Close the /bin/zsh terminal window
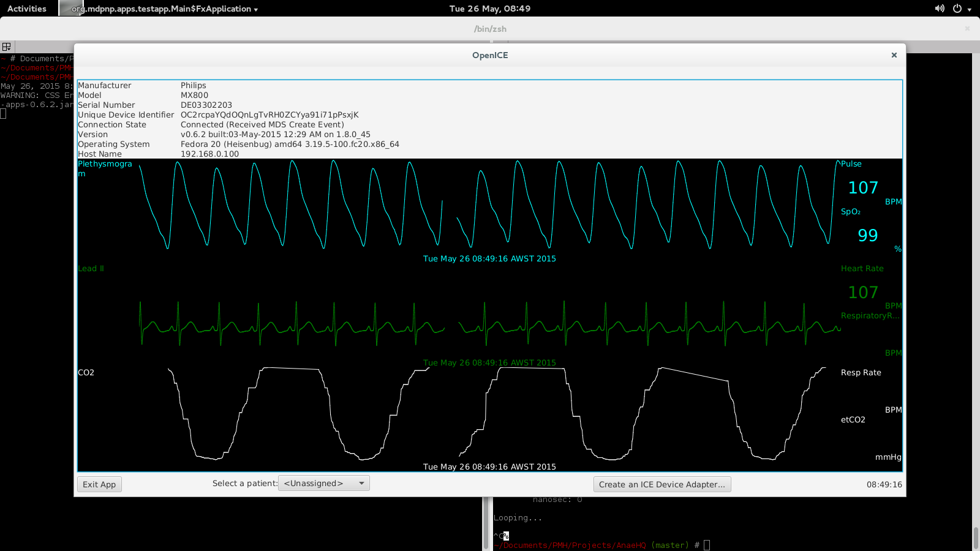Screen dimensions: 980x551 coord(968,28)
